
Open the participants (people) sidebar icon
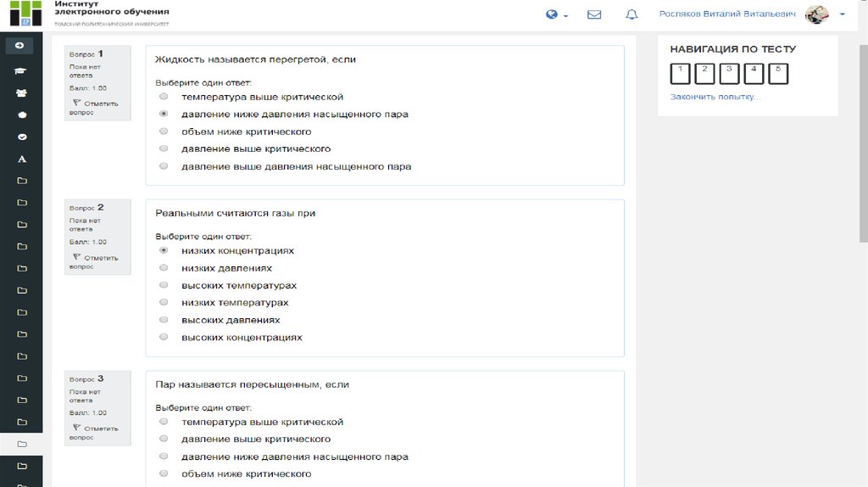pos(21,93)
